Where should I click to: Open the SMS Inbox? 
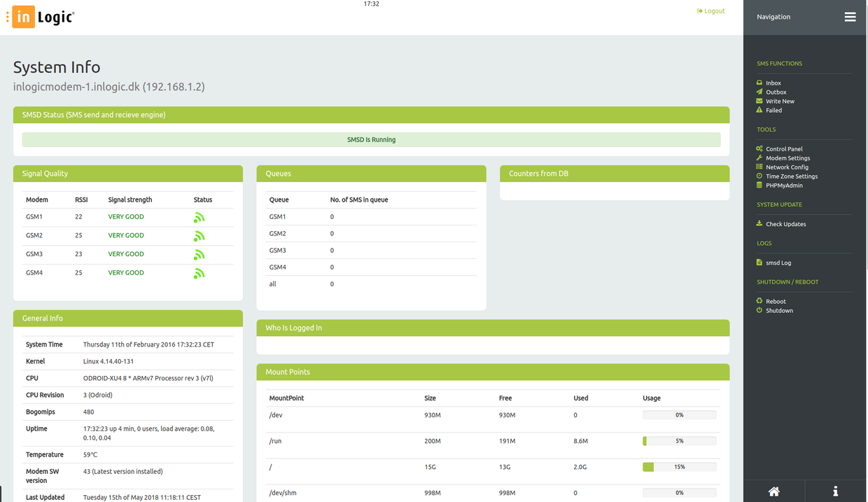pyautogui.click(x=773, y=83)
